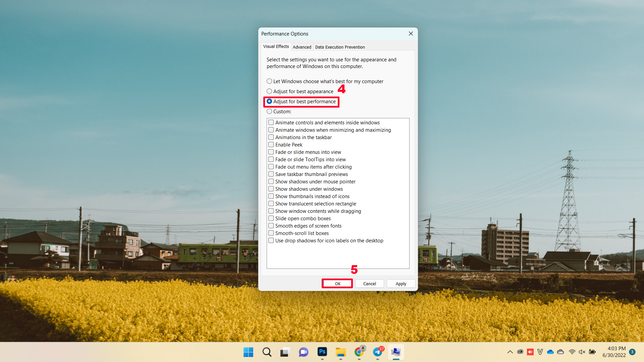The image size is (644, 362).
Task: Click the Apply button
Action: point(401,284)
